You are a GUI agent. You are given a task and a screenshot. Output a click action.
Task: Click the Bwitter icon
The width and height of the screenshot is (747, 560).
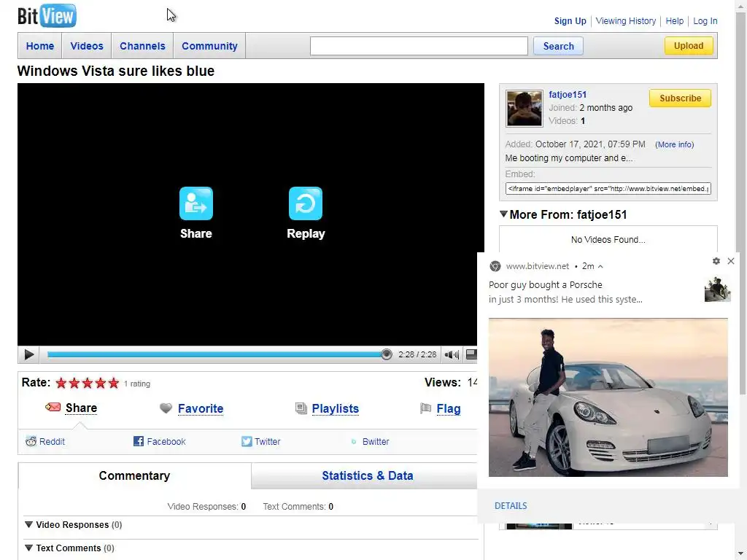click(354, 441)
